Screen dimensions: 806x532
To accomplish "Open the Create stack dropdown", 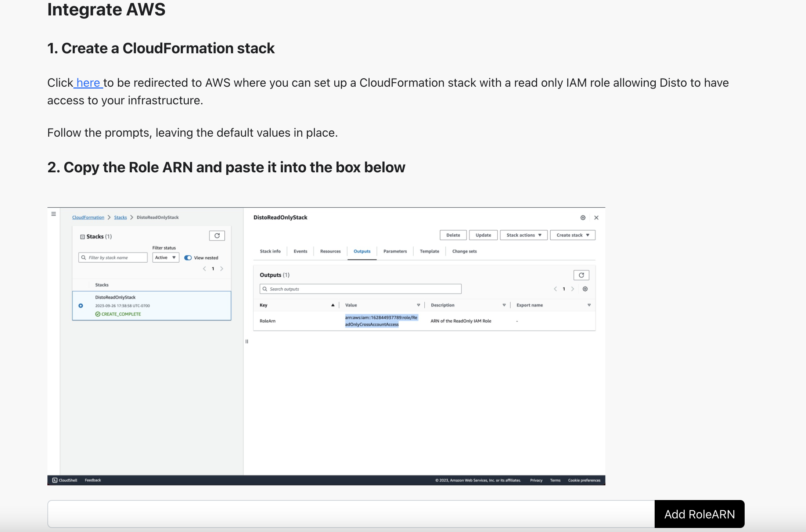I will (572, 235).
